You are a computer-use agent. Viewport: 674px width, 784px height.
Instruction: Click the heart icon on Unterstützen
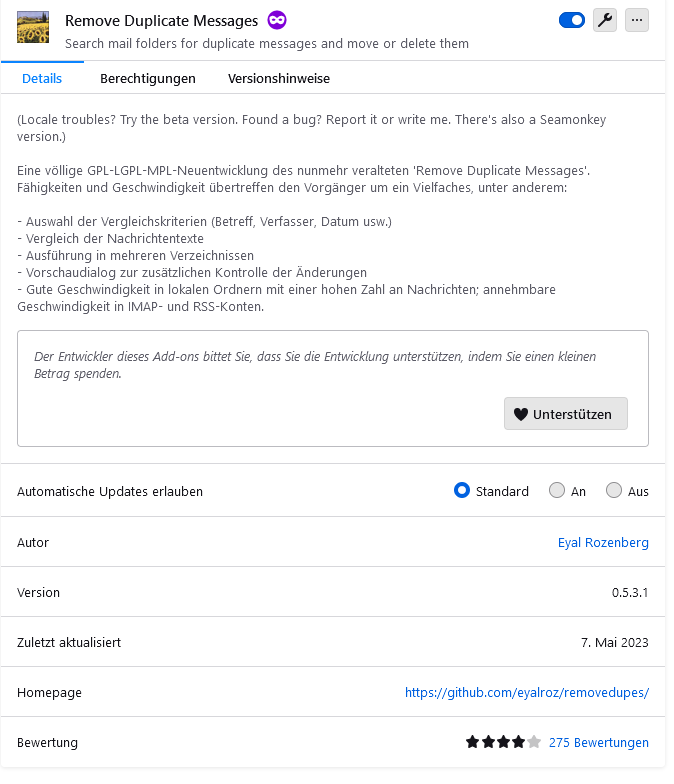tap(521, 414)
